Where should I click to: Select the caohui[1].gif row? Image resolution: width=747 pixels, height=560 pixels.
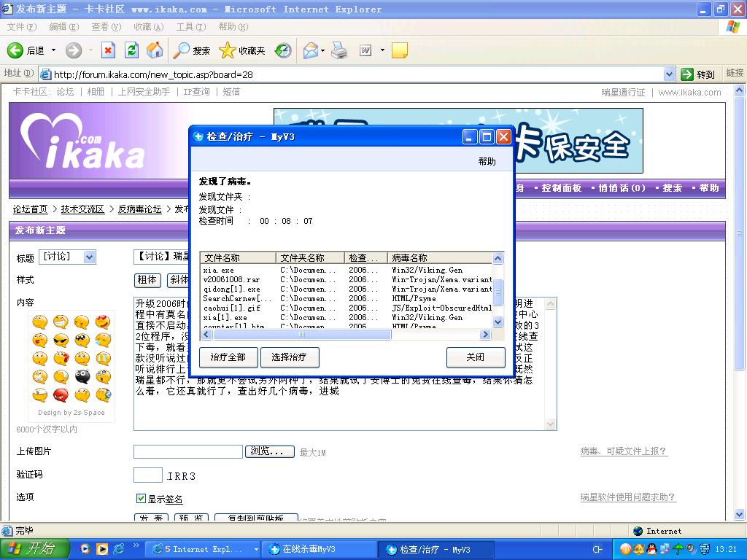coord(347,308)
